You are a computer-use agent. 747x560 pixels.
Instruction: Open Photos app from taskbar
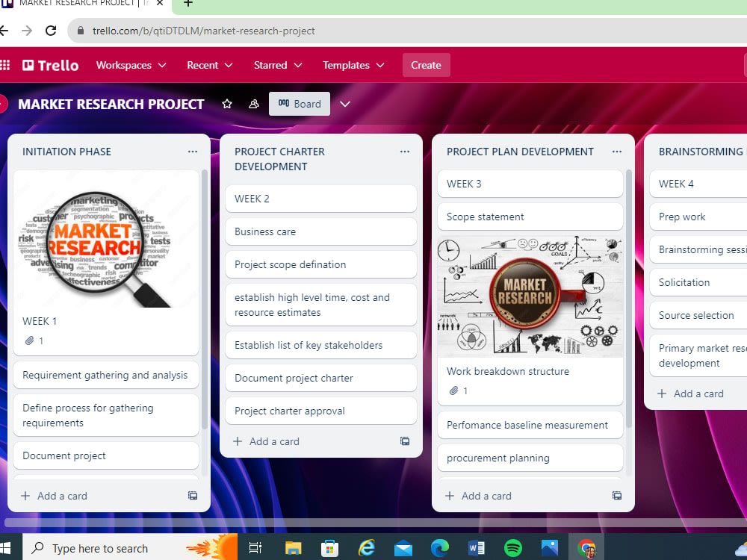(550, 548)
